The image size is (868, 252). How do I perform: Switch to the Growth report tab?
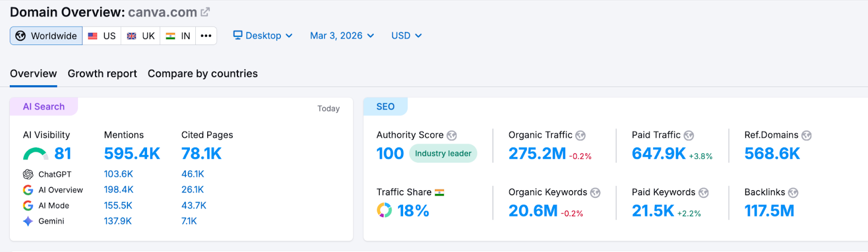pyautogui.click(x=102, y=74)
